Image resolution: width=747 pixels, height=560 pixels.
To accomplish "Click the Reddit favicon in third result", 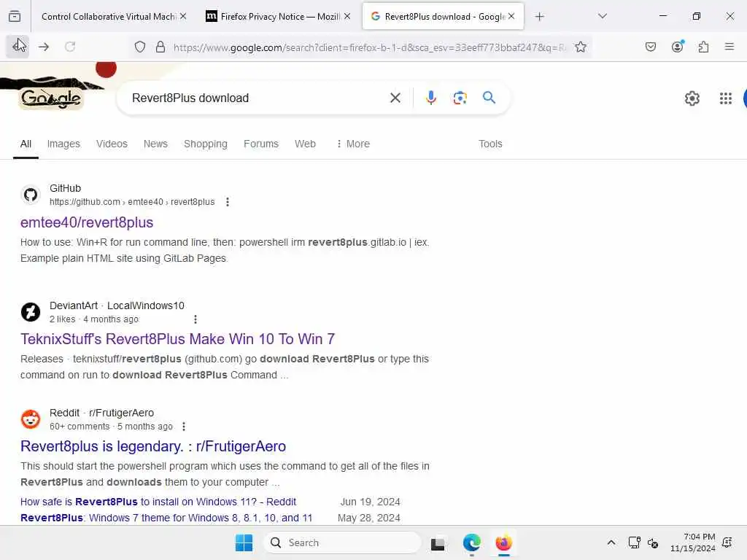I will (31, 419).
